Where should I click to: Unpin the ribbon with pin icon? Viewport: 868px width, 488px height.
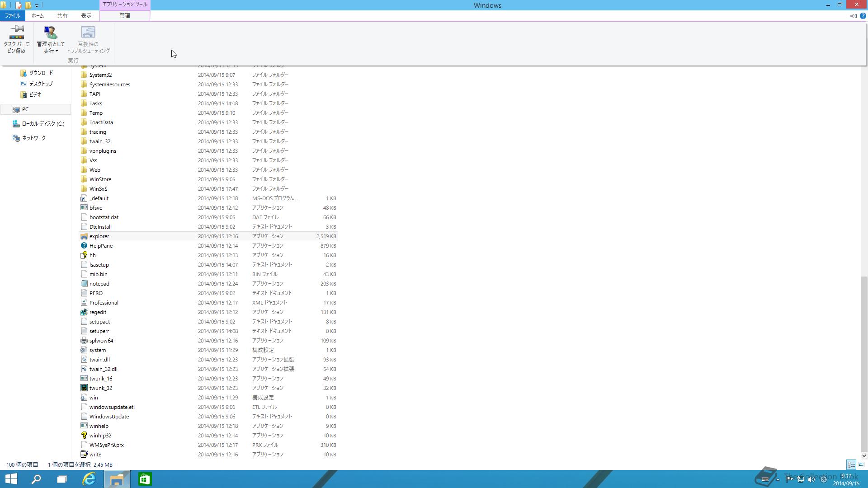[x=853, y=16]
